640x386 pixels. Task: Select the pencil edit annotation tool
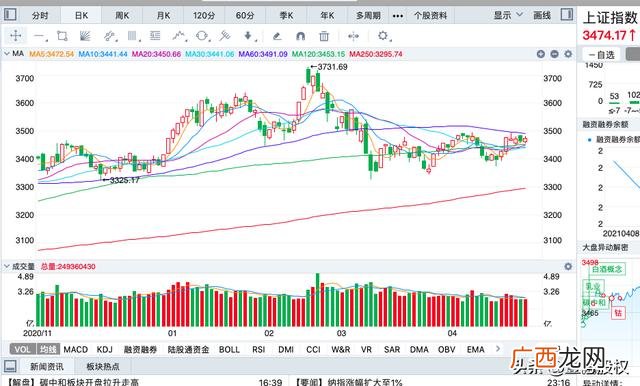tap(277, 36)
